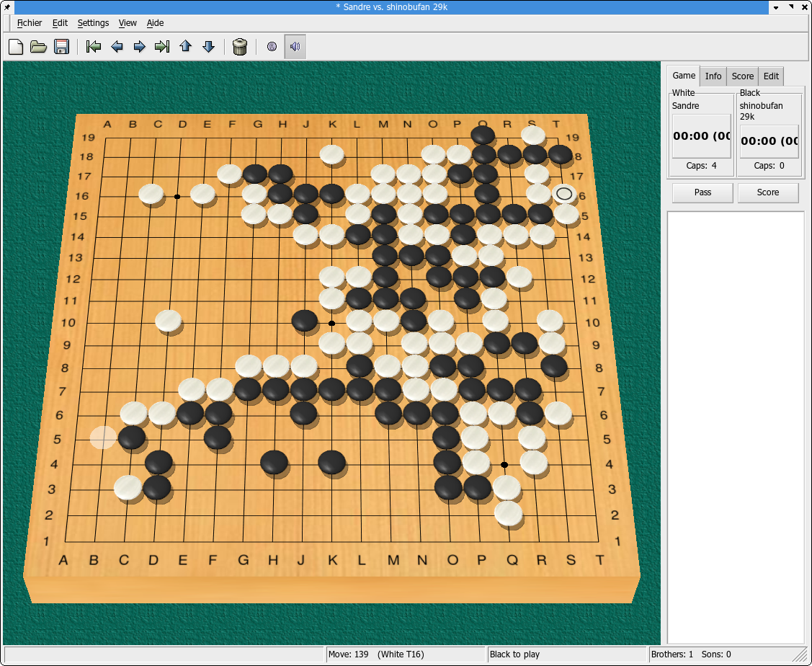Image resolution: width=812 pixels, height=666 pixels.
Task: Click the new game document icon
Action: (16, 47)
